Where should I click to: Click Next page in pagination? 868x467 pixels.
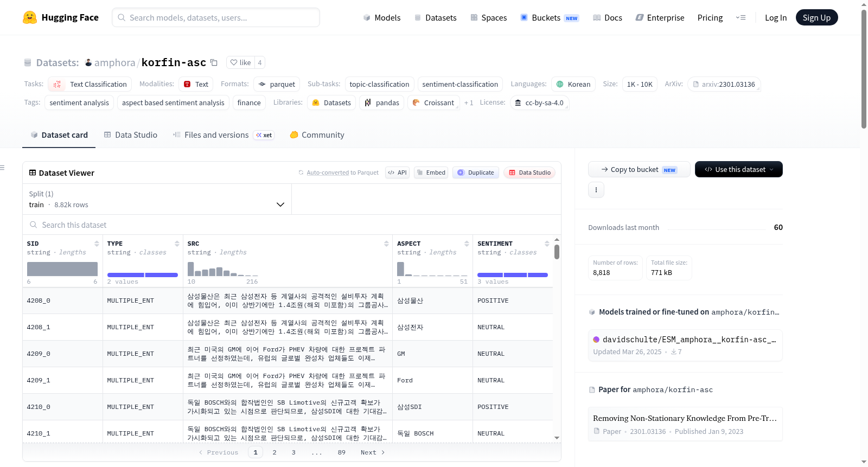373,452
